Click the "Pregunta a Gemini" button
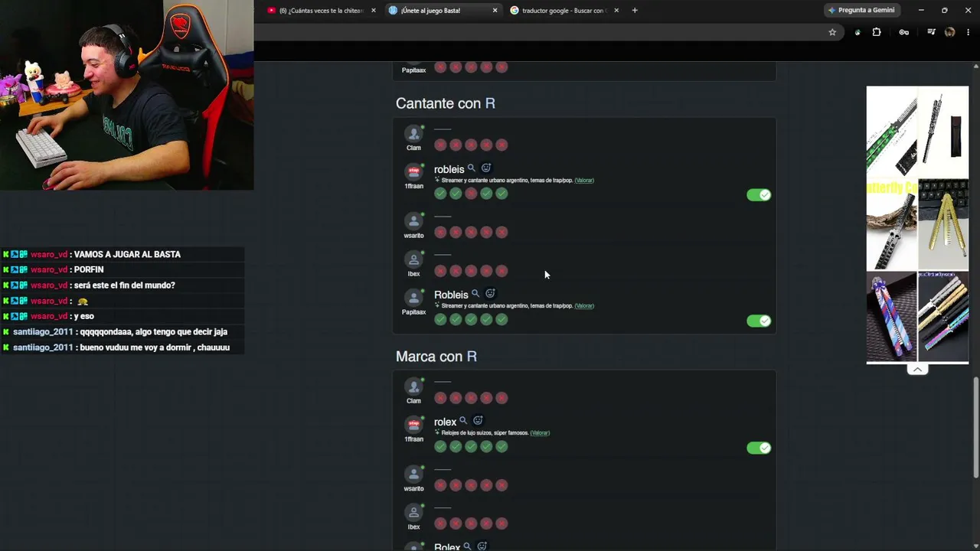Image resolution: width=980 pixels, height=551 pixels. tap(861, 11)
